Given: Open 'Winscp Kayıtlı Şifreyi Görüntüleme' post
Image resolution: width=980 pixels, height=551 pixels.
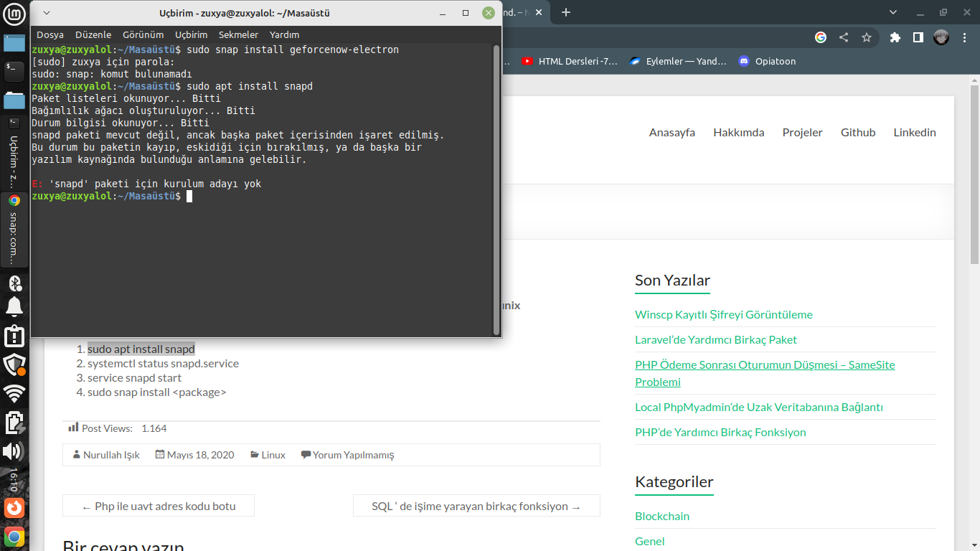Looking at the screenshot, I should 724,314.
